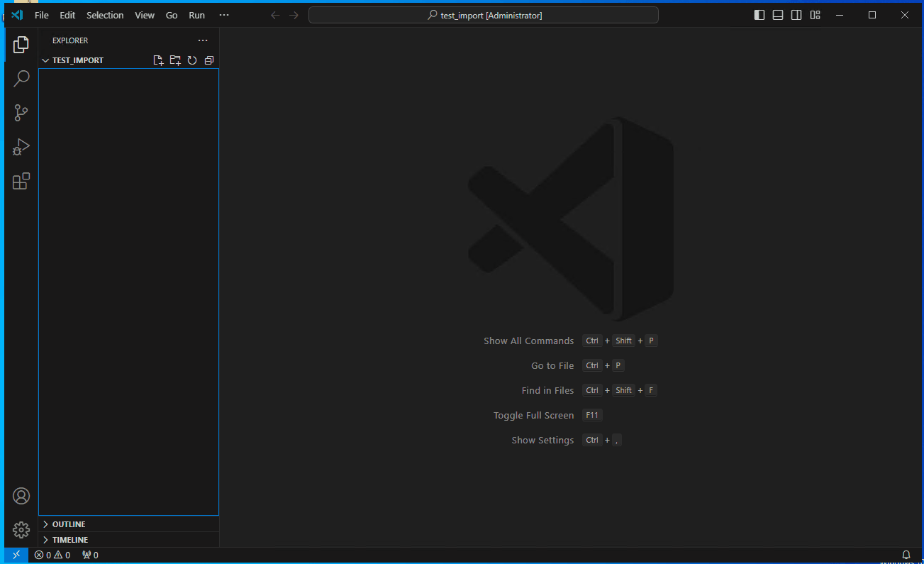The width and height of the screenshot is (924, 564).
Task: Toggle the bottom Panel visibility
Action: pyautogui.click(x=777, y=14)
